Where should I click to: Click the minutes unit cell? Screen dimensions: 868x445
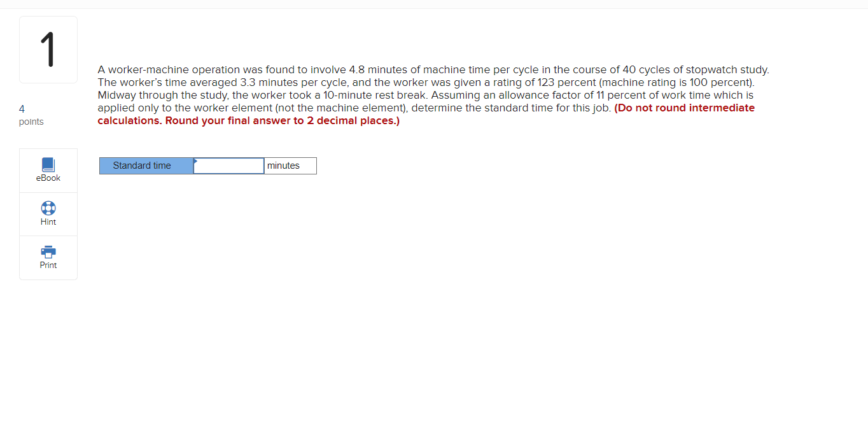point(290,166)
